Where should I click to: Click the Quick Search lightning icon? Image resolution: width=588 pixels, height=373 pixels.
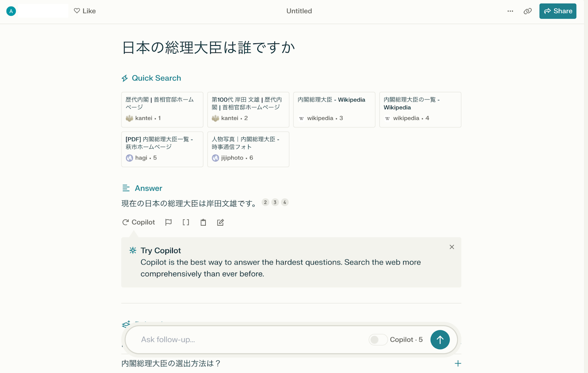[125, 78]
